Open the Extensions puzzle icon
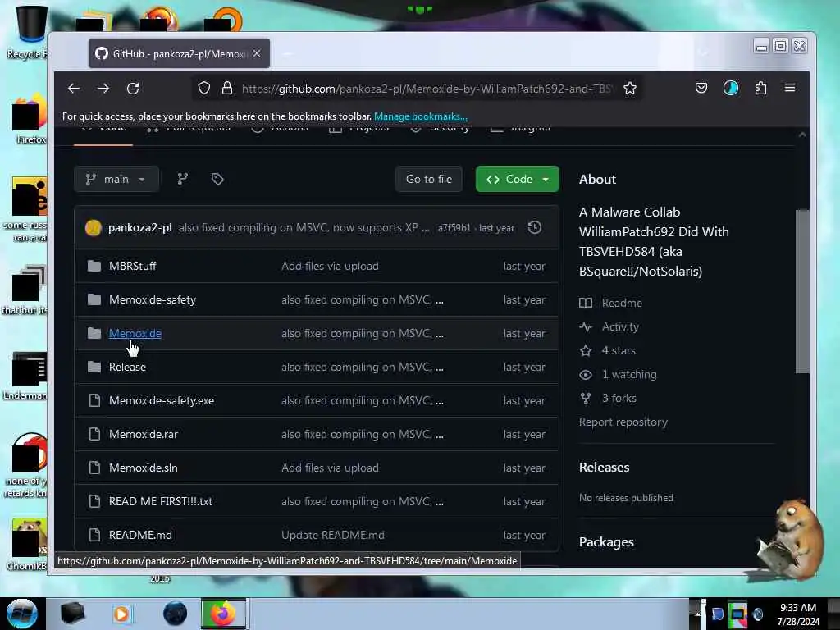This screenshot has width=840, height=630. point(760,88)
